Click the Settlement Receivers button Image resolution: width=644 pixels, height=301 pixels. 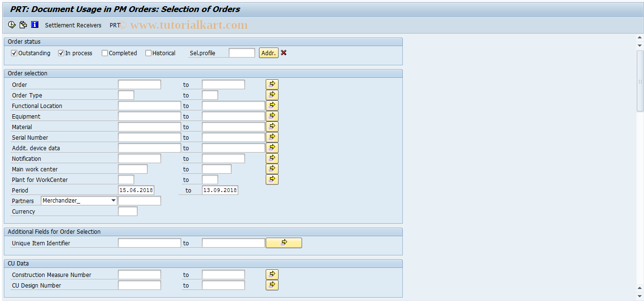click(x=73, y=25)
